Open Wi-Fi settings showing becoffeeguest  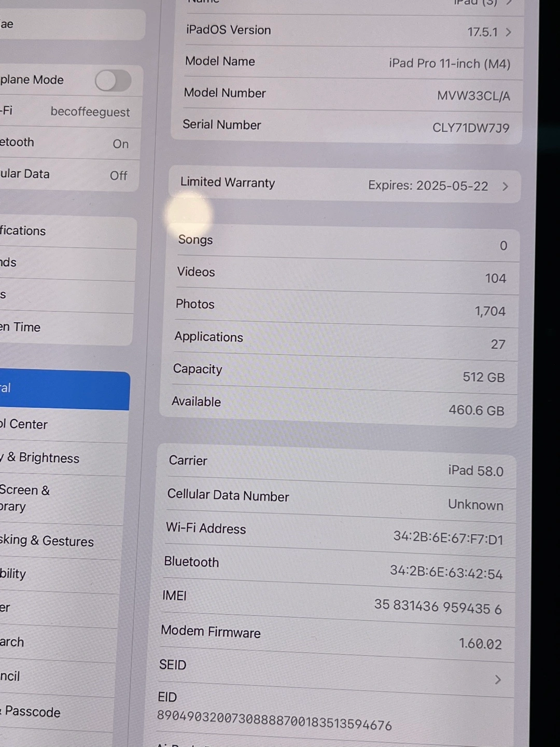tap(71, 112)
